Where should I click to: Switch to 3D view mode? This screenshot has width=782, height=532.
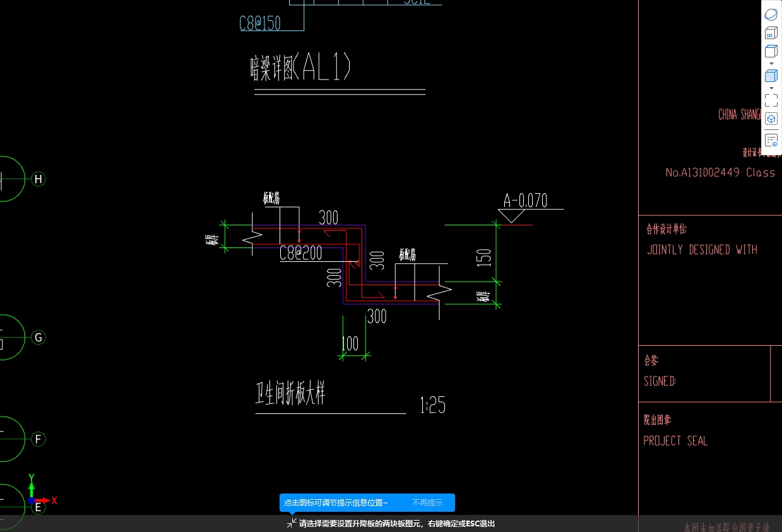pos(771,33)
